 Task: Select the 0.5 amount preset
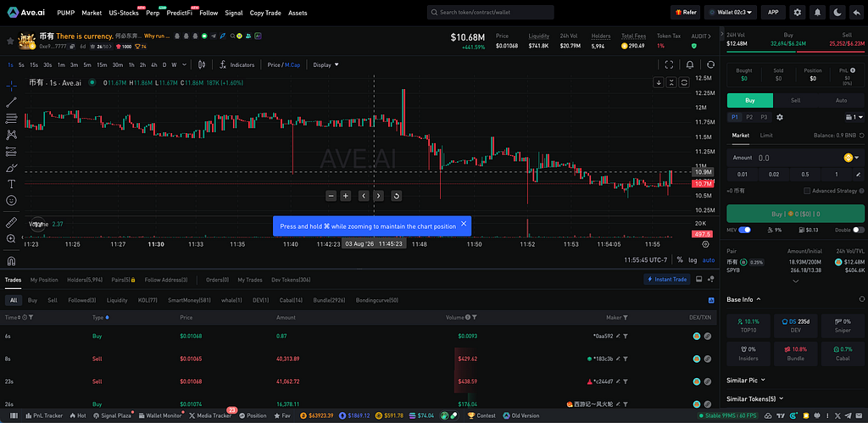pyautogui.click(x=805, y=175)
